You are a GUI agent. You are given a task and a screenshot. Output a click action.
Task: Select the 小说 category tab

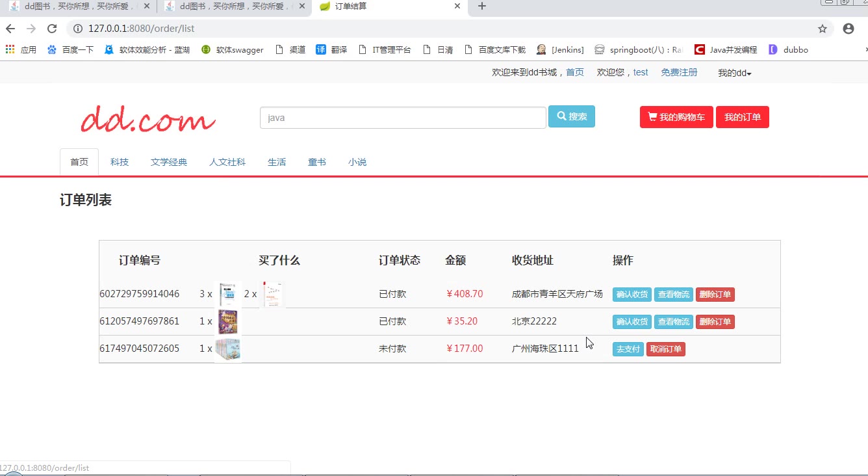(357, 162)
